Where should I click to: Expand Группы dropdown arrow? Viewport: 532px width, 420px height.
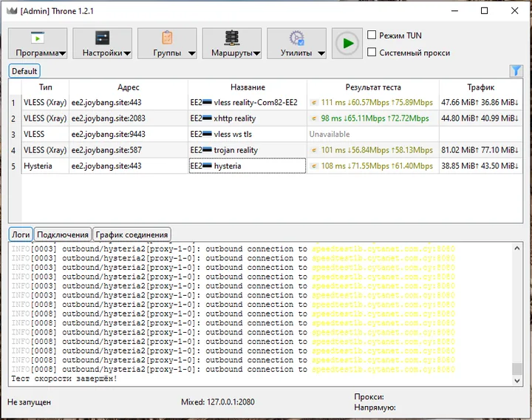[192, 54]
